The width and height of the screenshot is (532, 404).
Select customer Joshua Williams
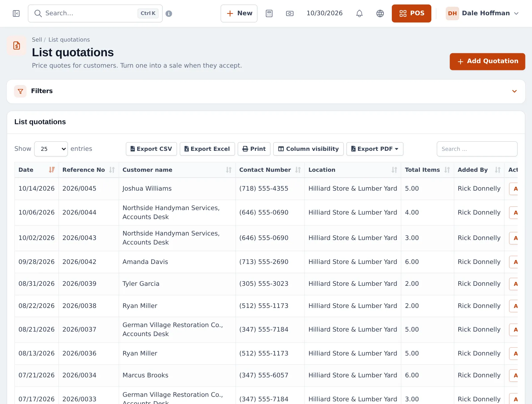click(x=147, y=189)
